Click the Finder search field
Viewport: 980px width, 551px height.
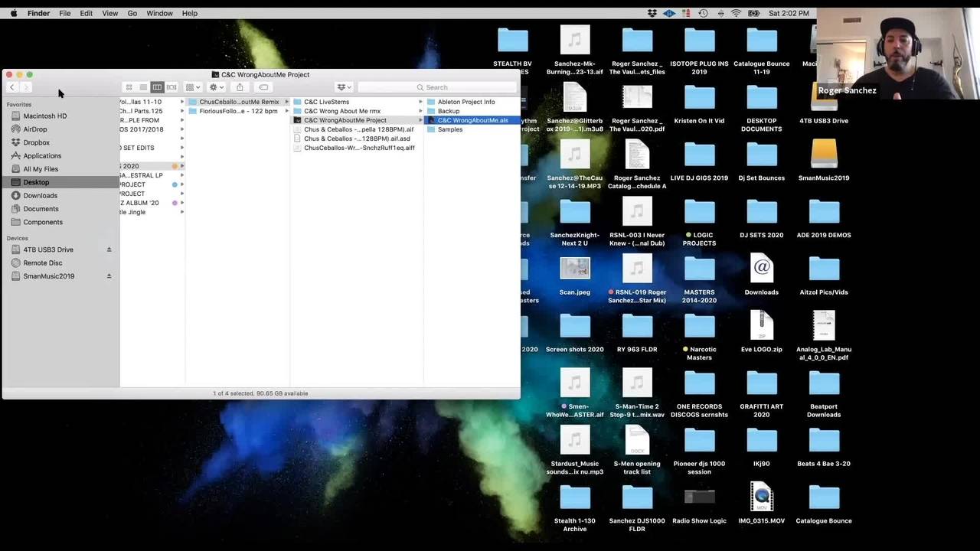pos(436,87)
